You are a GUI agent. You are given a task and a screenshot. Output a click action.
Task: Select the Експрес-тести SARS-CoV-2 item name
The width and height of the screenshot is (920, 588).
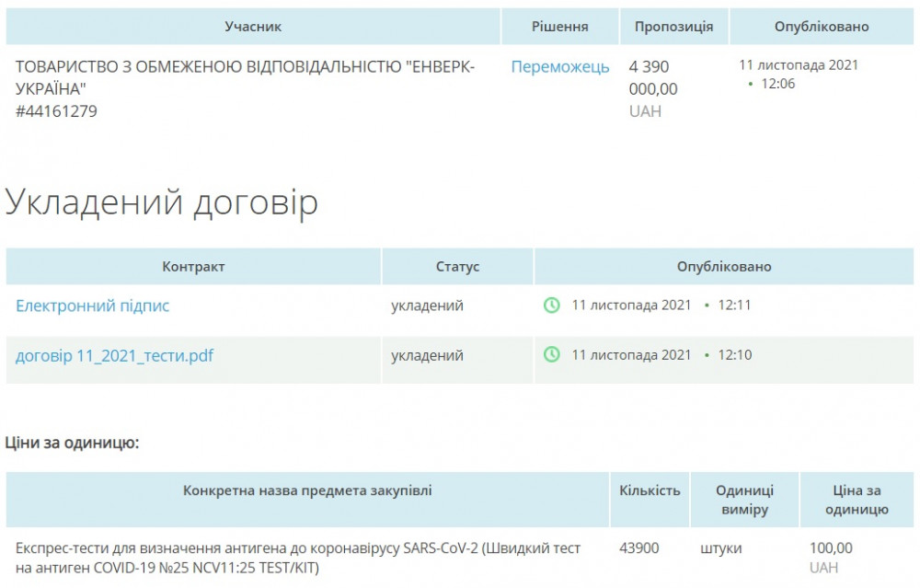pyautogui.click(x=298, y=559)
